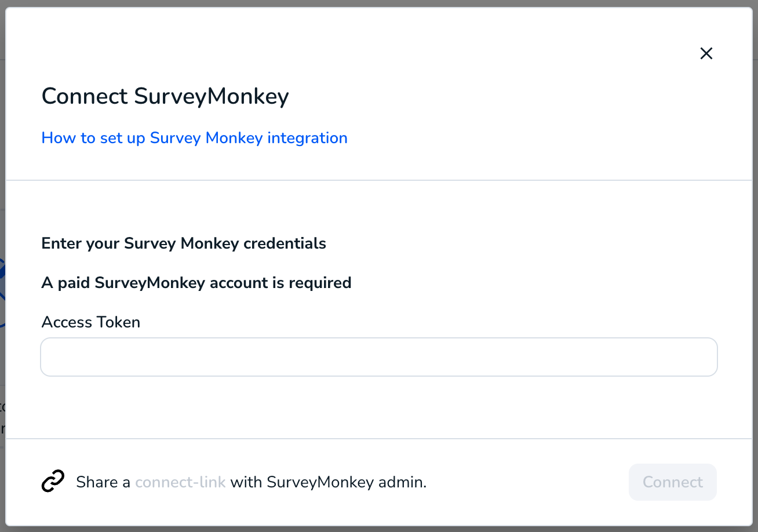Image resolution: width=758 pixels, height=532 pixels.
Task: Click the paid SurveyMonkey account required notice
Action: 196,283
